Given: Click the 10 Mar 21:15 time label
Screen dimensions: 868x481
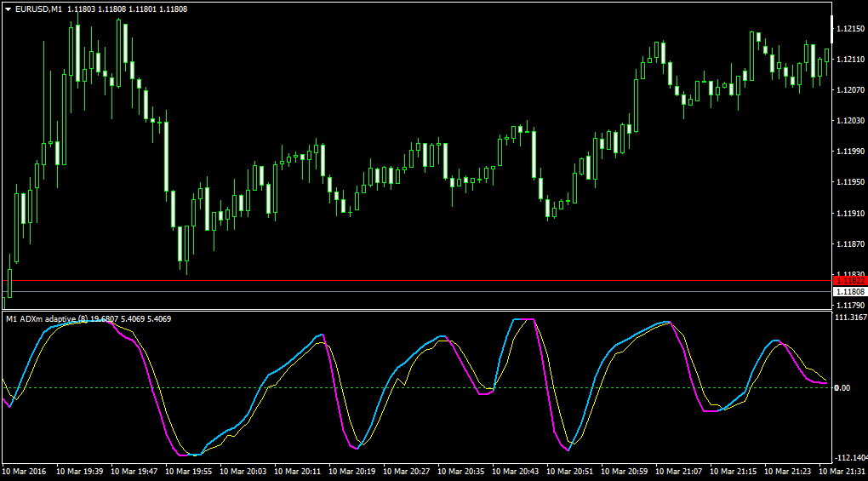Looking at the screenshot, I should pyautogui.click(x=734, y=472).
